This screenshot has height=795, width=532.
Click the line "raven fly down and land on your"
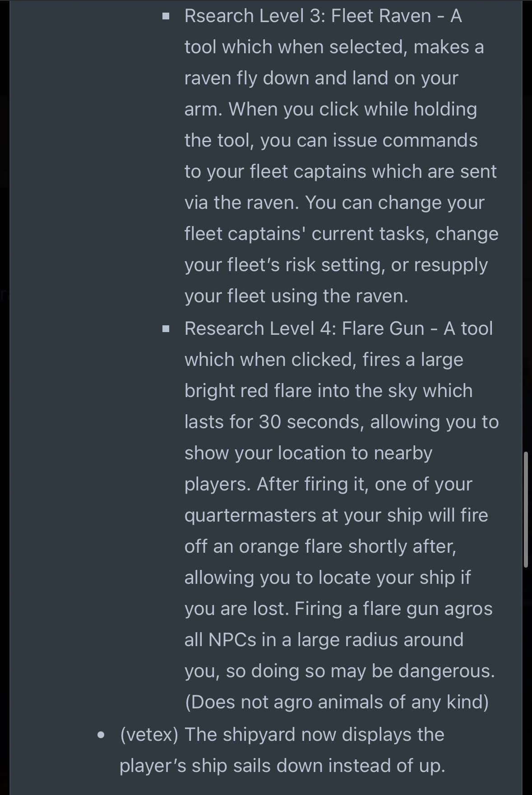[x=321, y=78]
